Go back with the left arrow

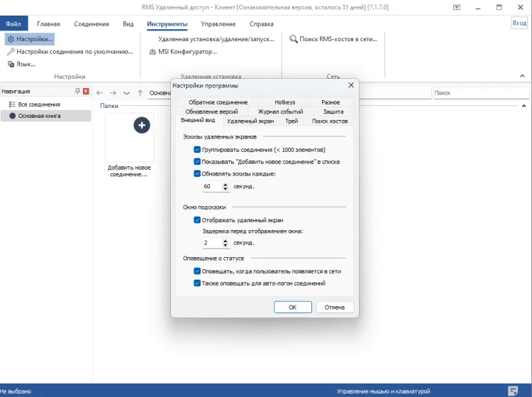click(99, 93)
